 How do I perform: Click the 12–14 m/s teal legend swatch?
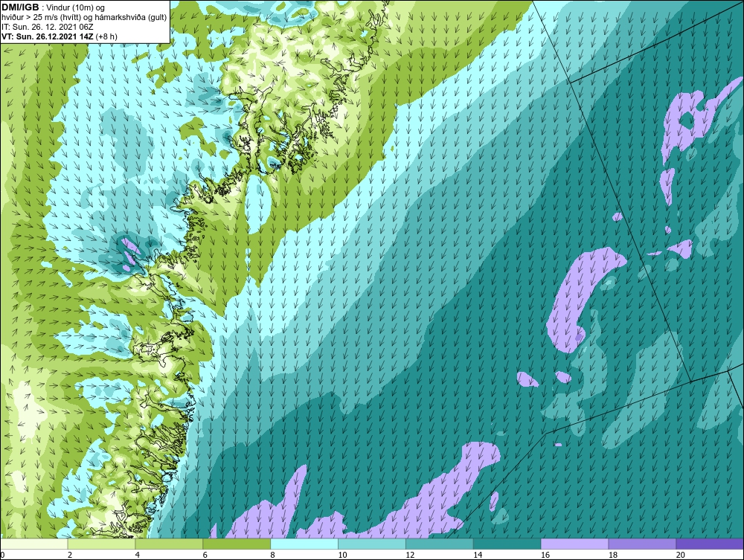pyautogui.click(x=440, y=544)
